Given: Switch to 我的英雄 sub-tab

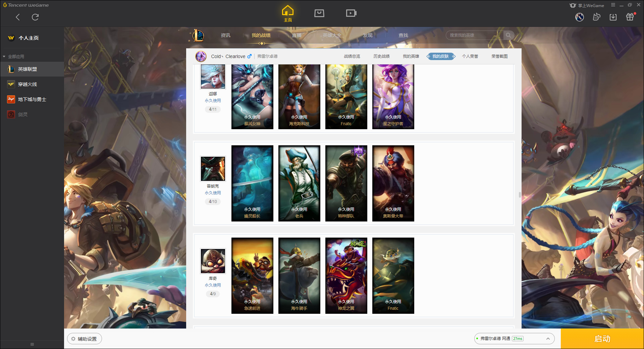Looking at the screenshot, I should [411, 56].
